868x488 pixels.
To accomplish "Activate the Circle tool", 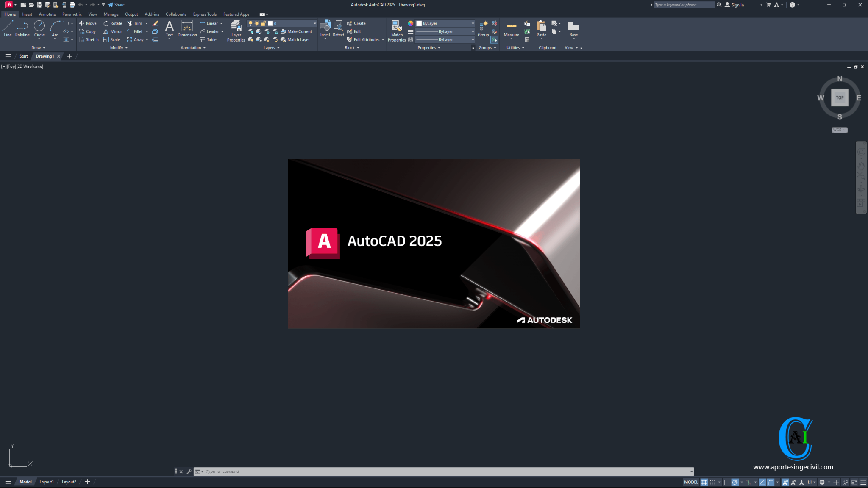I will click(x=39, y=29).
